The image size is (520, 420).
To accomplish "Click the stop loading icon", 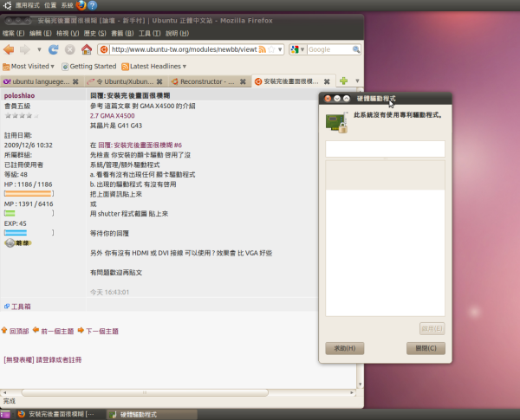I will [69, 49].
